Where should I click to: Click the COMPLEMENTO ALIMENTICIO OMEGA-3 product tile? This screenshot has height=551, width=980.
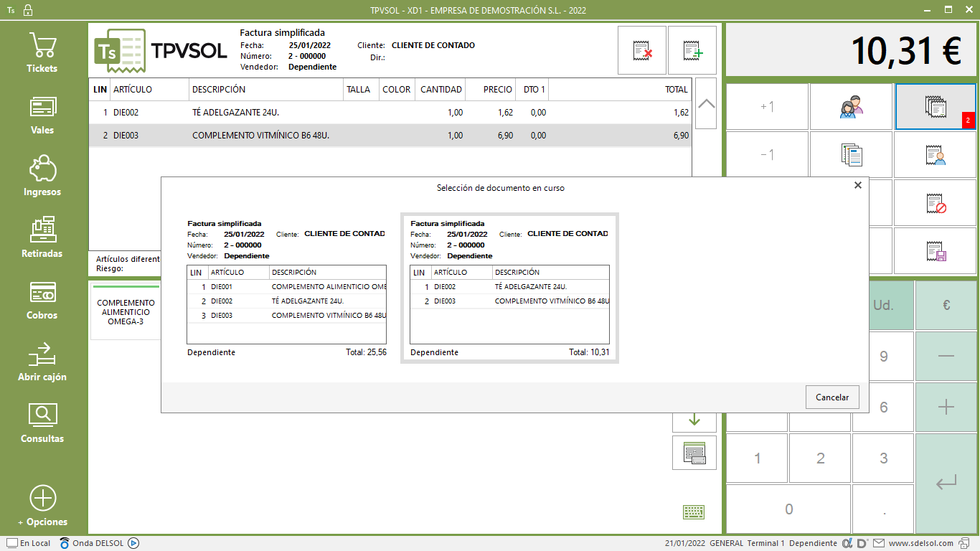(126, 312)
